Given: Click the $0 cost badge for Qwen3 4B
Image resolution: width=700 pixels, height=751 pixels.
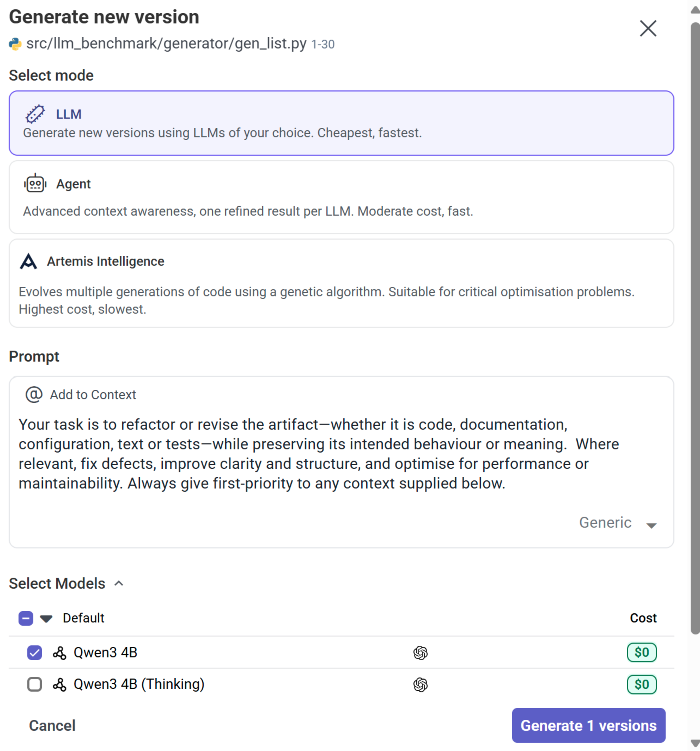Looking at the screenshot, I should tap(641, 653).
